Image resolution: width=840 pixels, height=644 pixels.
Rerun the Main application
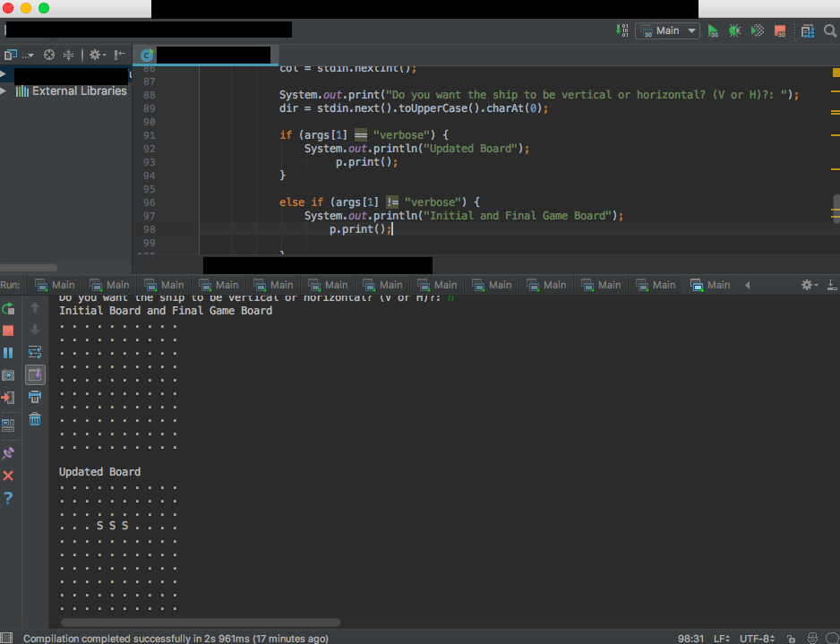pyautogui.click(x=8, y=309)
